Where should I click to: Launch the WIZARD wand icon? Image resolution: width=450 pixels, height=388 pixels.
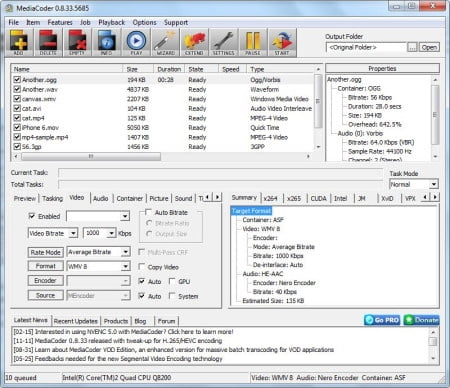(165, 42)
